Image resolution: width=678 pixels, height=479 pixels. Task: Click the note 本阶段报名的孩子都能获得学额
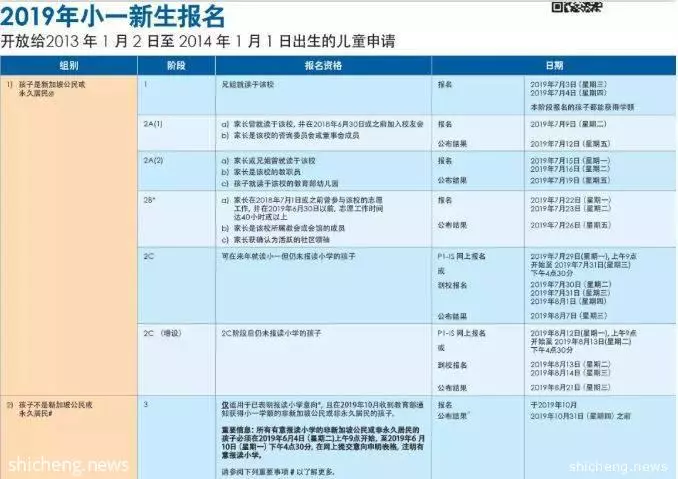[x=582, y=107]
